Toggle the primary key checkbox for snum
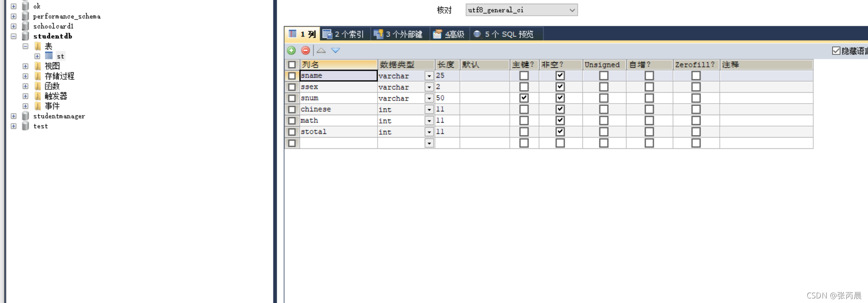This screenshot has width=868, height=303. pyautogui.click(x=524, y=98)
